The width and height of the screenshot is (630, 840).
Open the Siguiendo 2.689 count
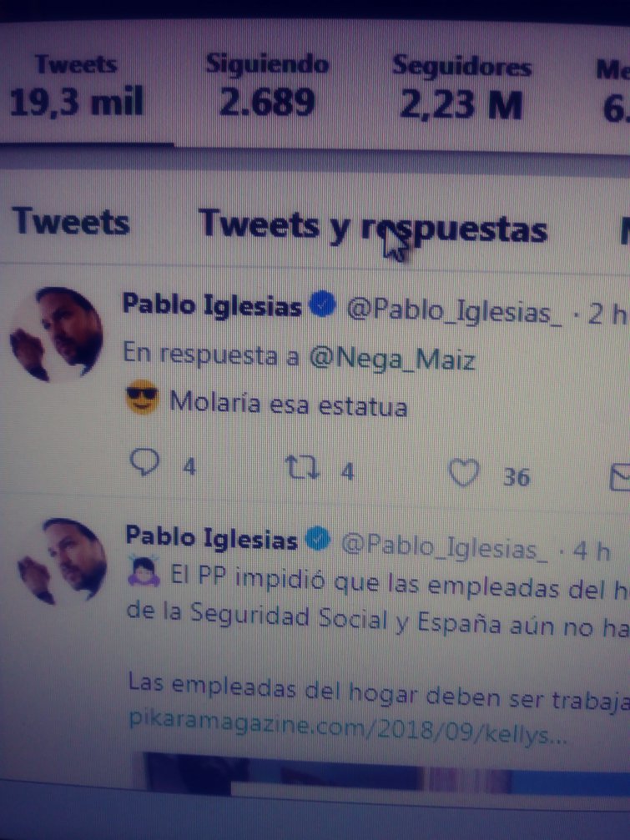pyautogui.click(x=267, y=84)
